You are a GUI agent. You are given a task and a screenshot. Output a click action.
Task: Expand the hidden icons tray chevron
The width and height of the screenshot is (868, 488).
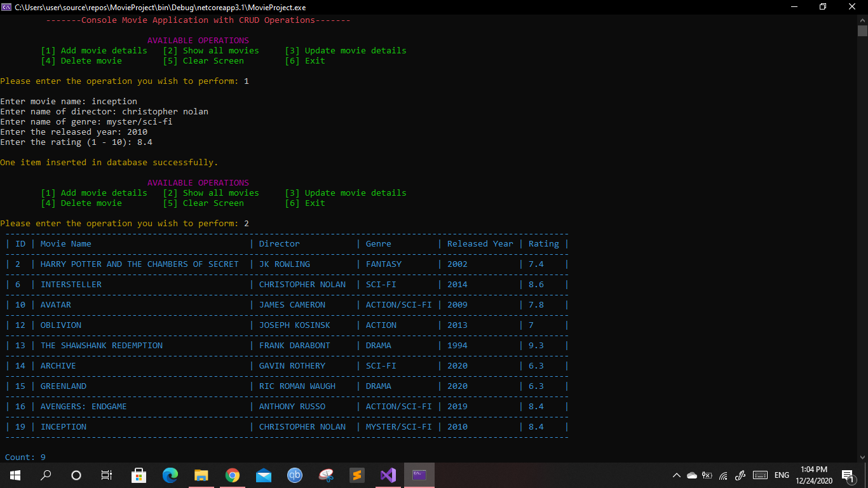[677, 475]
